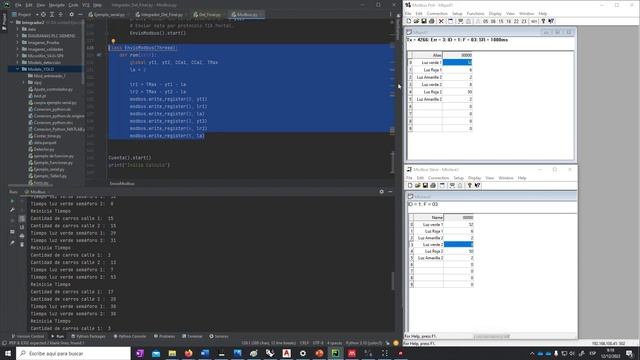Image resolution: width=640 pixels, height=360 pixels.
Task: Click Windows Start button
Action: [x=8, y=353]
